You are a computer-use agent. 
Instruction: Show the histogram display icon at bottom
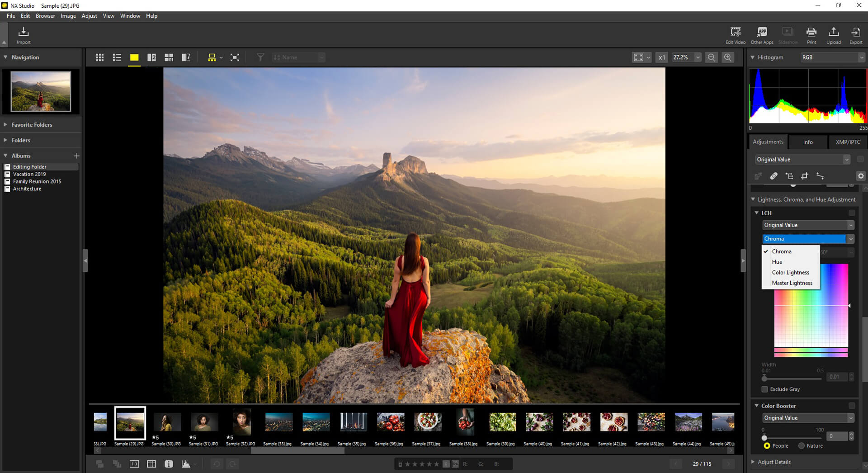point(185,464)
